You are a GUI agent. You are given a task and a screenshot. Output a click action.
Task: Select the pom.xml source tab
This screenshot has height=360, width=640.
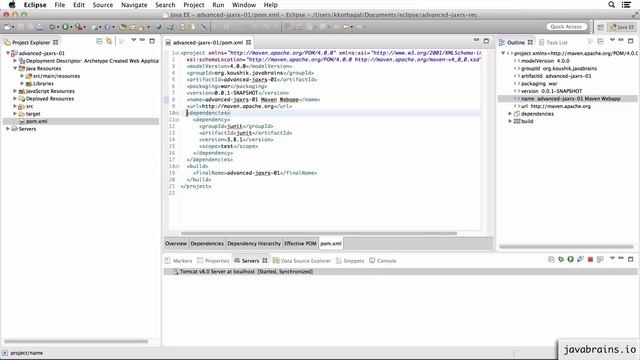click(331, 243)
